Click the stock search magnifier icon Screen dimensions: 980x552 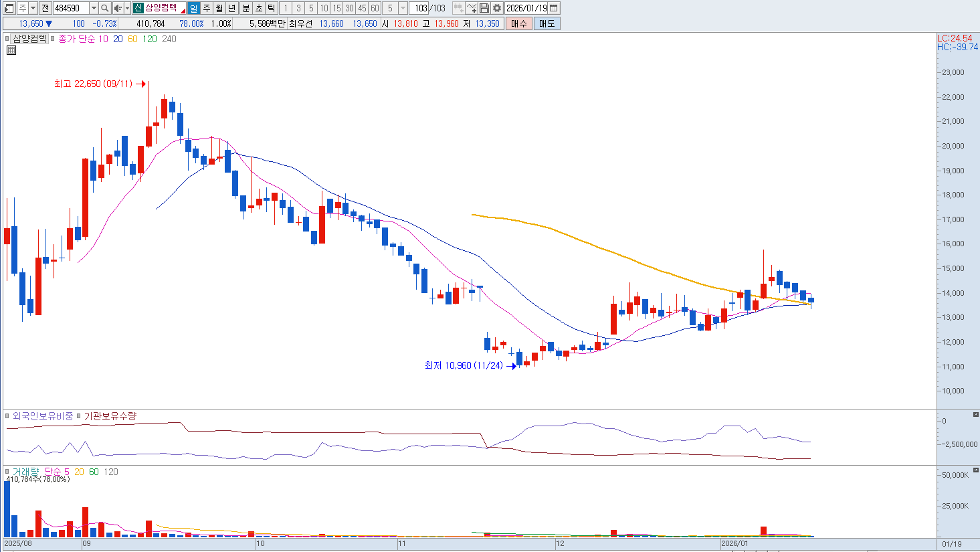click(x=105, y=8)
